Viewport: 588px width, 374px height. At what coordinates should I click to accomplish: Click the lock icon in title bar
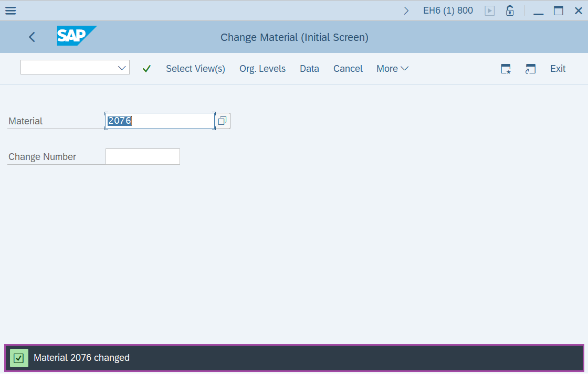tap(509, 10)
